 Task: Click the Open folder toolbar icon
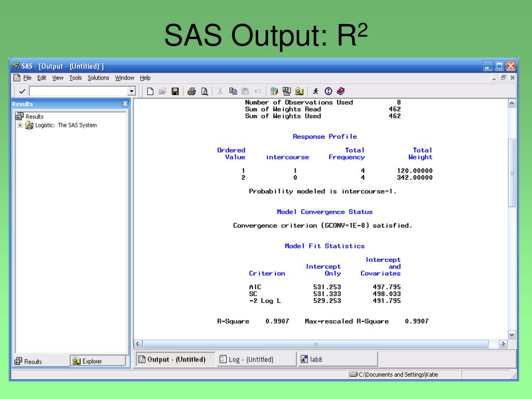click(163, 91)
